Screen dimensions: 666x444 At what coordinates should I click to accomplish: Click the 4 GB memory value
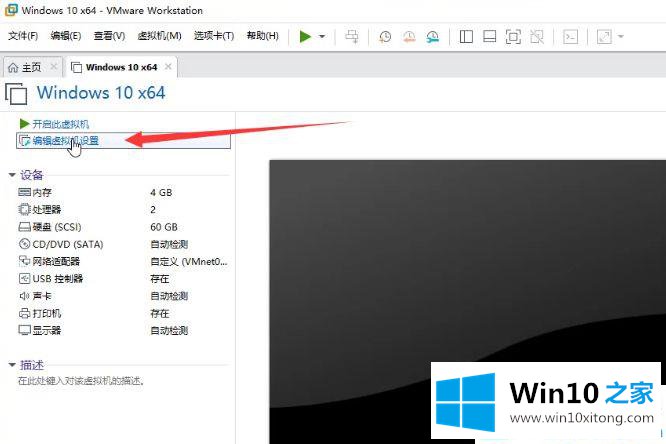point(161,192)
